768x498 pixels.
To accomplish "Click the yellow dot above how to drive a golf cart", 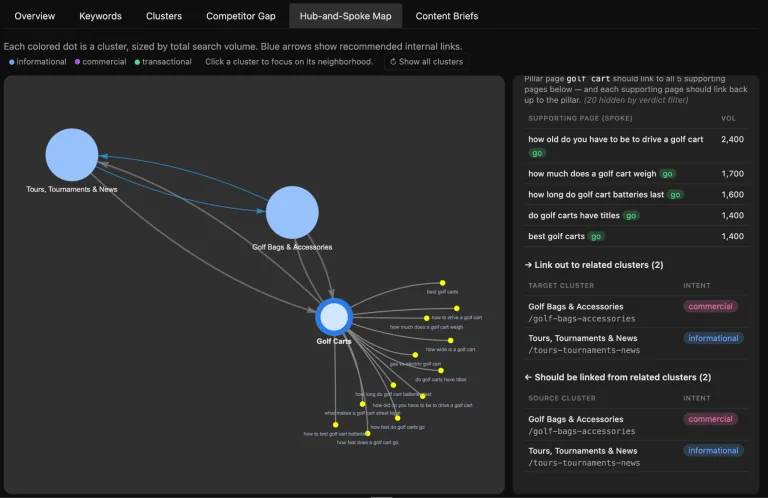I will click(x=456, y=308).
